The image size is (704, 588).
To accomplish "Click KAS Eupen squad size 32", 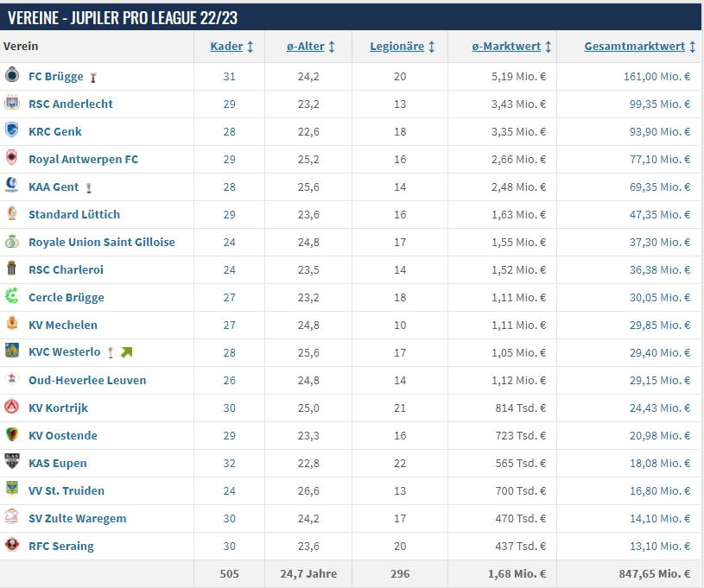I will click(x=229, y=463).
